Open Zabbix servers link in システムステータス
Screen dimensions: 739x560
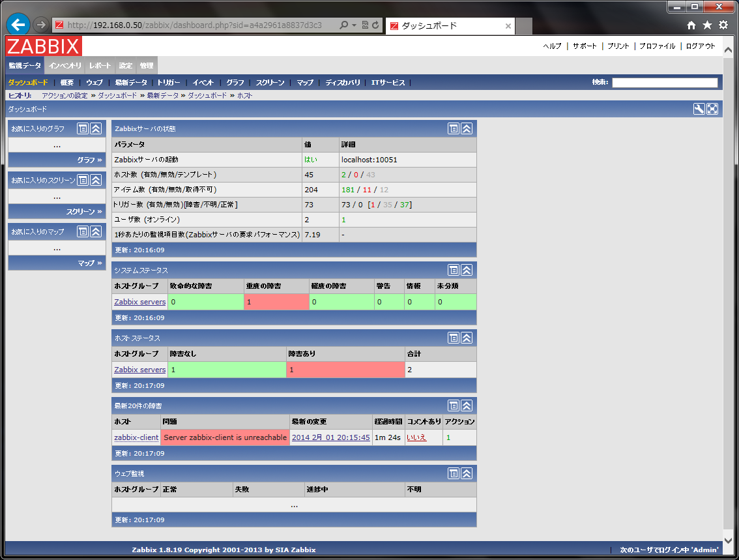(140, 302)
